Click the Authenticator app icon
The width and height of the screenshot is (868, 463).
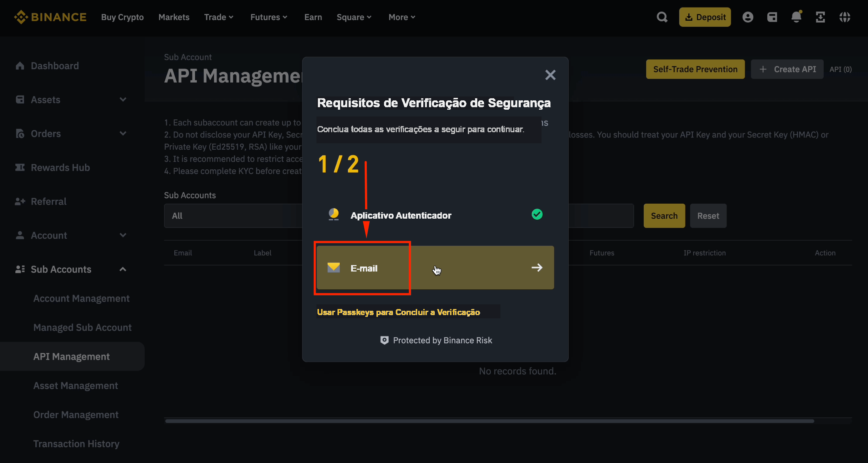pyautogui.click(x=334, y=214)
